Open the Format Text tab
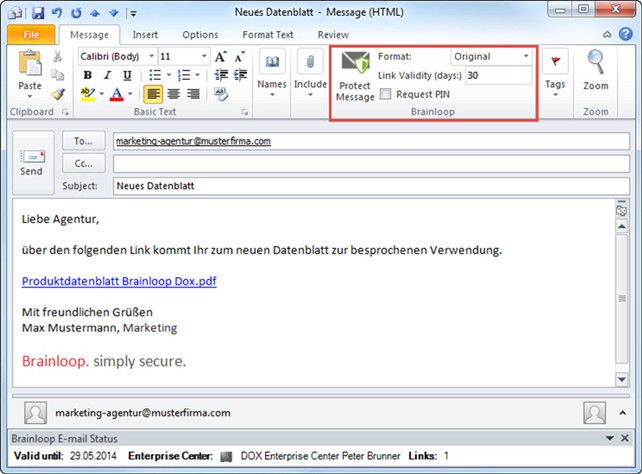This screenshot has width=642, height=474. click(x=268, y=35)
